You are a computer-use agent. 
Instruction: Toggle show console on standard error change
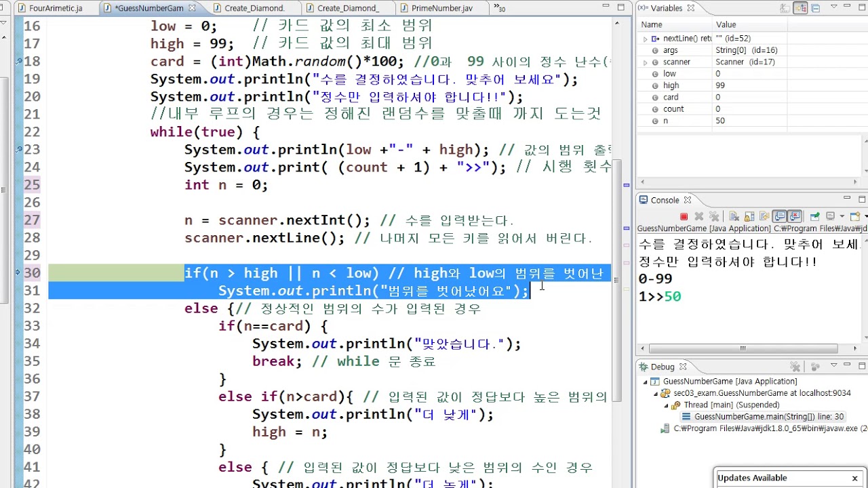pyautogui.click(x=795, y=217)
